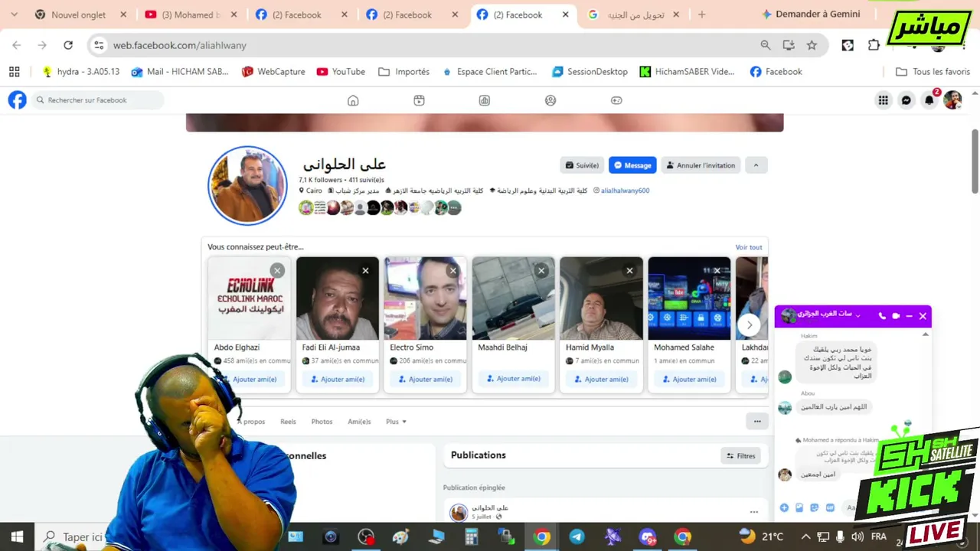Open the Reels profile tab
This screenshot has height=551, width=980.
pyautogui.click(x=288, y=422)
